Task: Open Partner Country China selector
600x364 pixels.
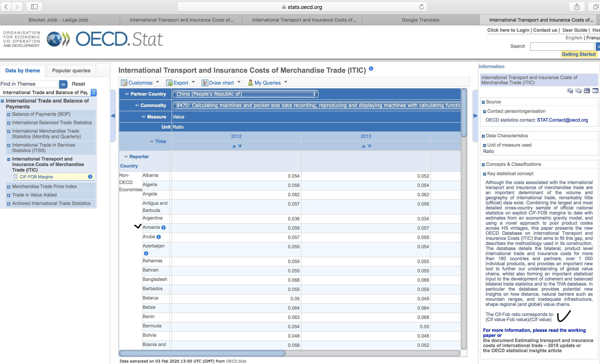Action: 245,94
